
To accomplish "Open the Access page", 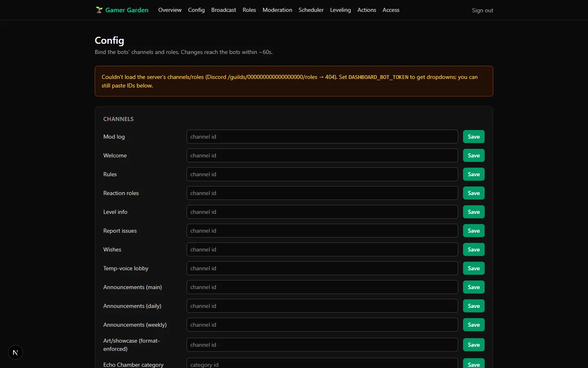I will 391,10.
